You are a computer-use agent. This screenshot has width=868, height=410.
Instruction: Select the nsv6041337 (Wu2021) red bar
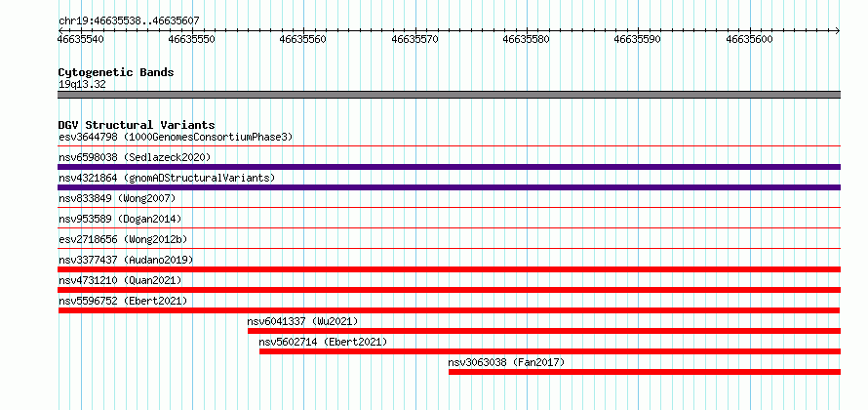coord(543,331)
